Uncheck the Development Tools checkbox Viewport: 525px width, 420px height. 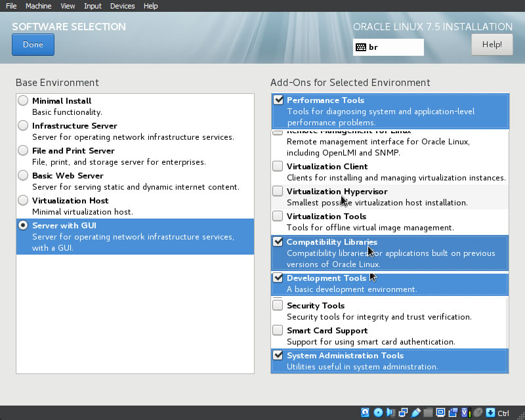tap(278, 278)
